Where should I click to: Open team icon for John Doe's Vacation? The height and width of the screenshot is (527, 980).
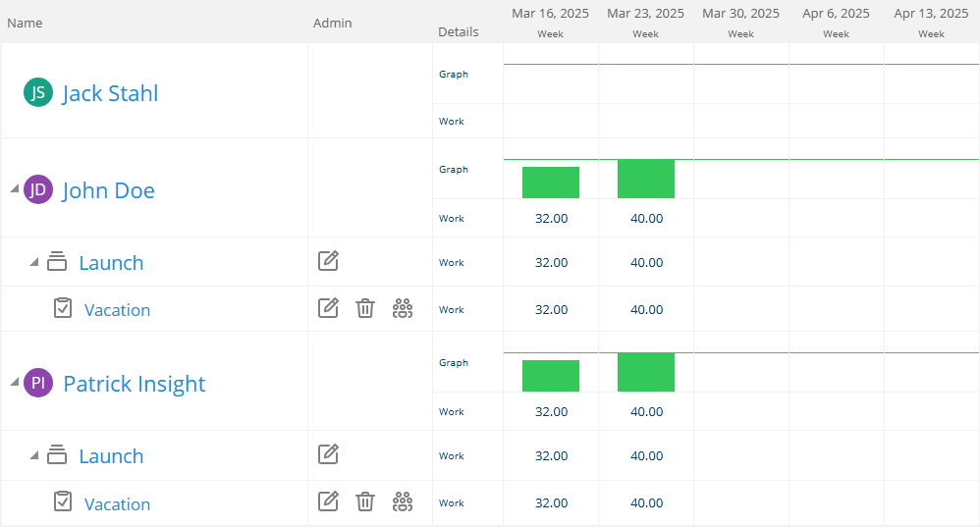click(403, 308)
